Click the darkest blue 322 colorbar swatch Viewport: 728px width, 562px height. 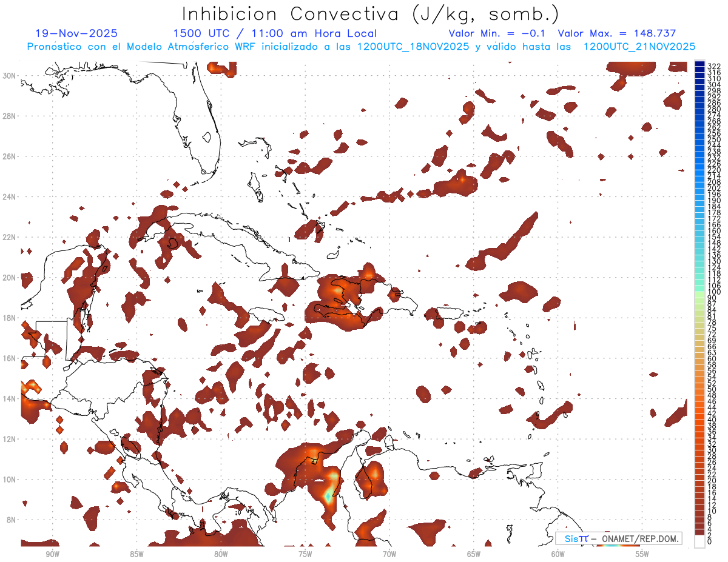click(700, 64)
